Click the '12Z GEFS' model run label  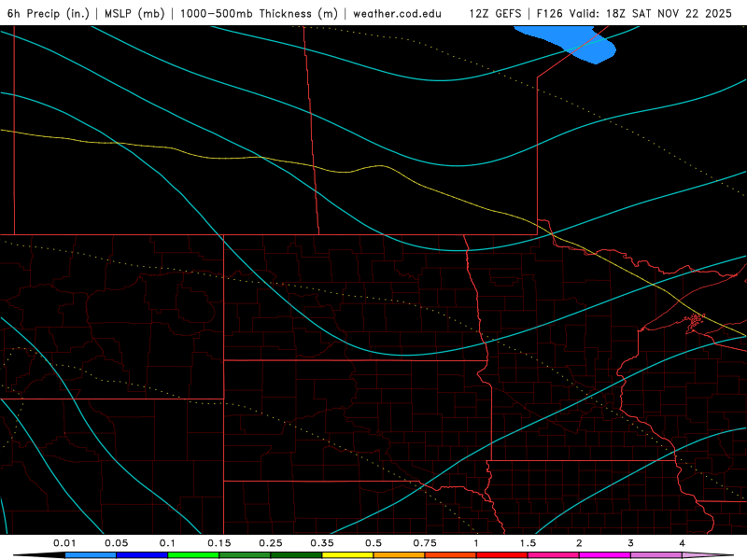click(x=495, y=13)
